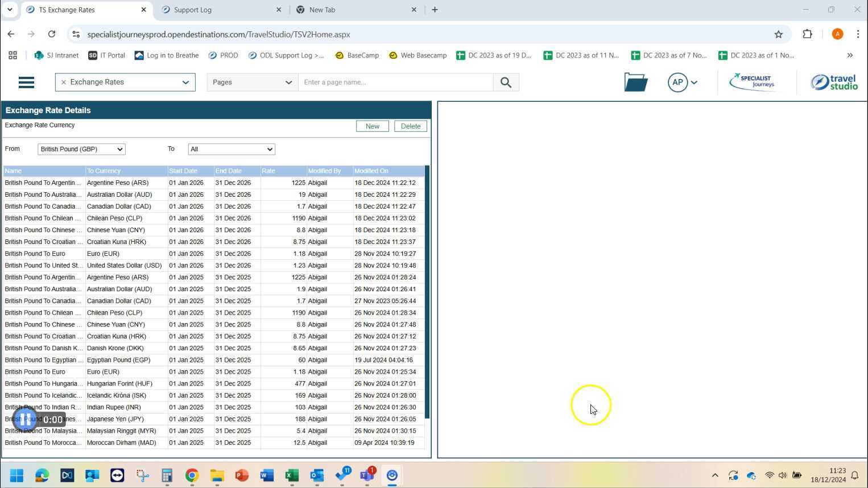This screenshot has width=868, height=488.
Task: Expand the To currency dropdown
Action: point(231,149)
